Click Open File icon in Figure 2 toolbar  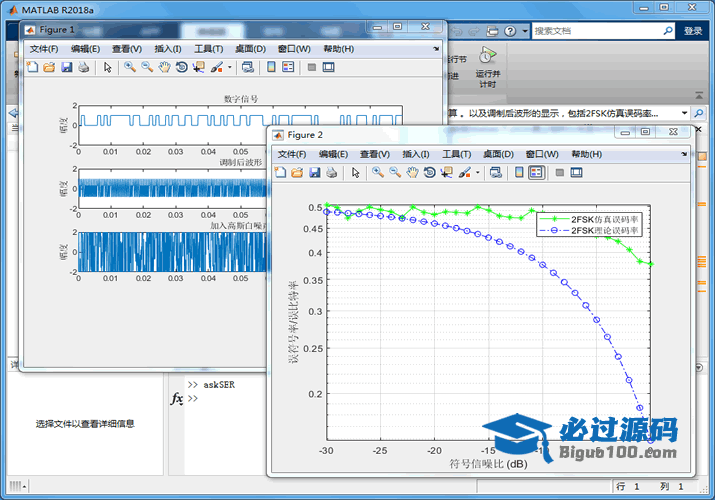tap(297, 173)
